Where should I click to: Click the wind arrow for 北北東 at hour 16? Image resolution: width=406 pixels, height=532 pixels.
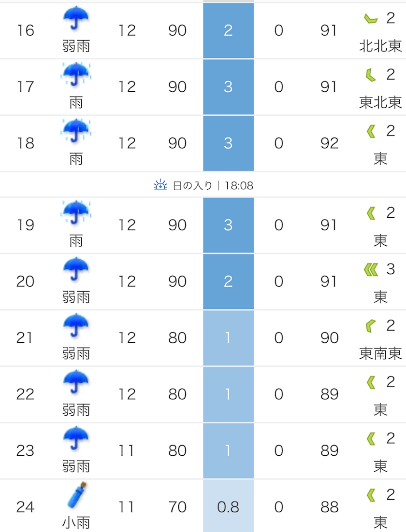click(370, 19)
